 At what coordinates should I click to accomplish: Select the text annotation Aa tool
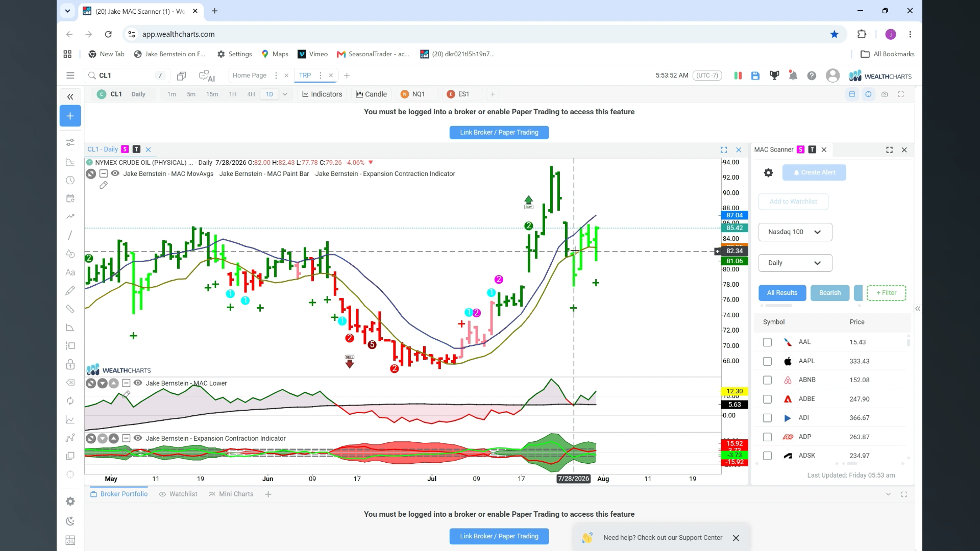click(70, 272)
